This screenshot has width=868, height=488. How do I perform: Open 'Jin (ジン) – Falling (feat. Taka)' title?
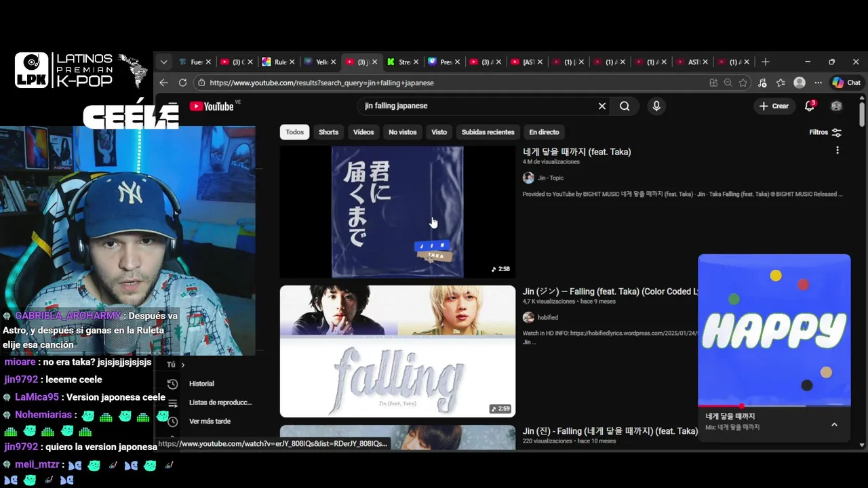(610, 291)
